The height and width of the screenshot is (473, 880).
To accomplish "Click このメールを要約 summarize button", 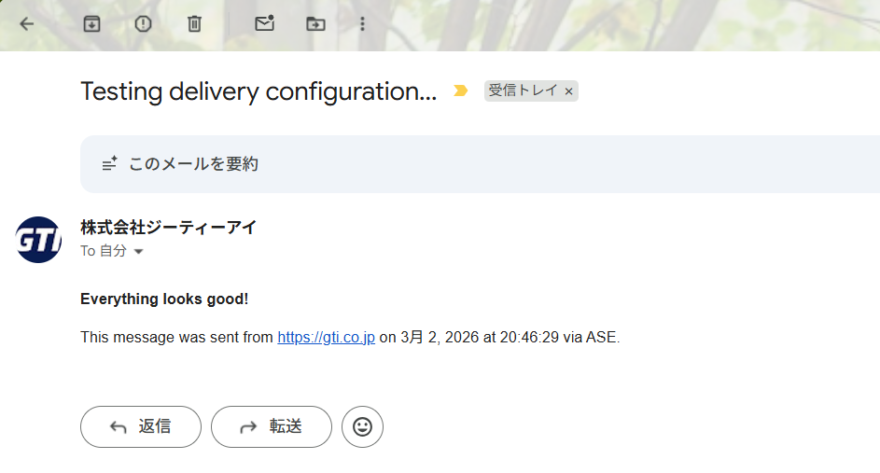I will tap(193, 164).
